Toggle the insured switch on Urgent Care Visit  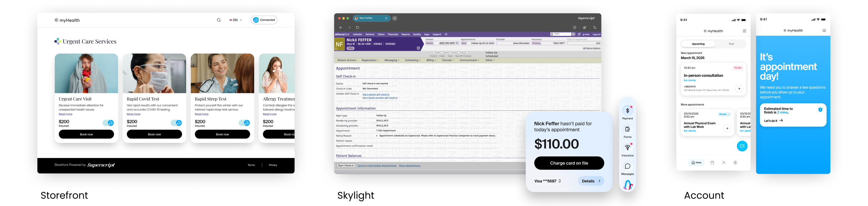(108, 123)
